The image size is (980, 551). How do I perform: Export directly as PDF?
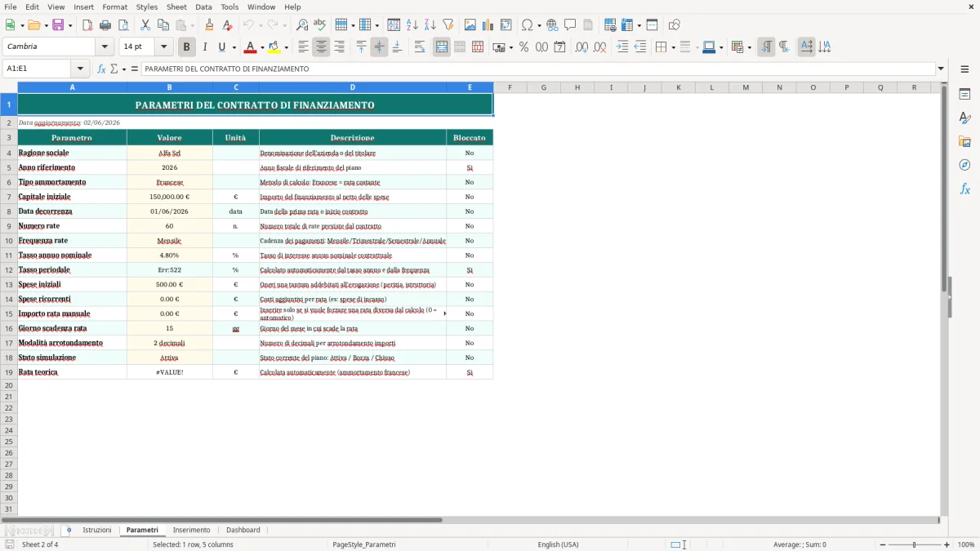(x=87, y=25)
